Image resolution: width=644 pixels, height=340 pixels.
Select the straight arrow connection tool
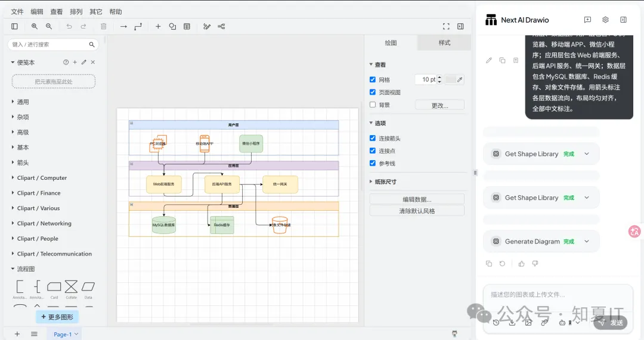[x=123, y=26]
